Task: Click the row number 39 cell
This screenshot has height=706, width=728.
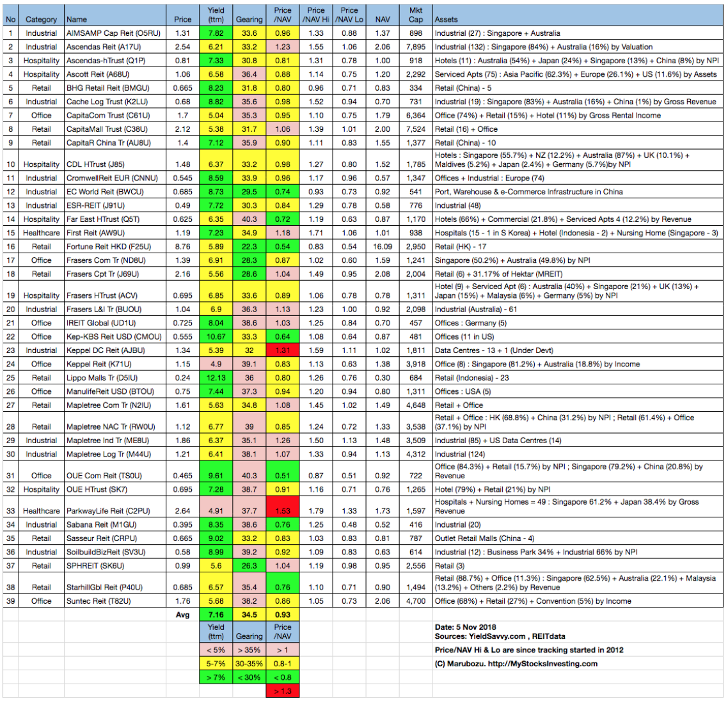Action: [x=11, y=601]
